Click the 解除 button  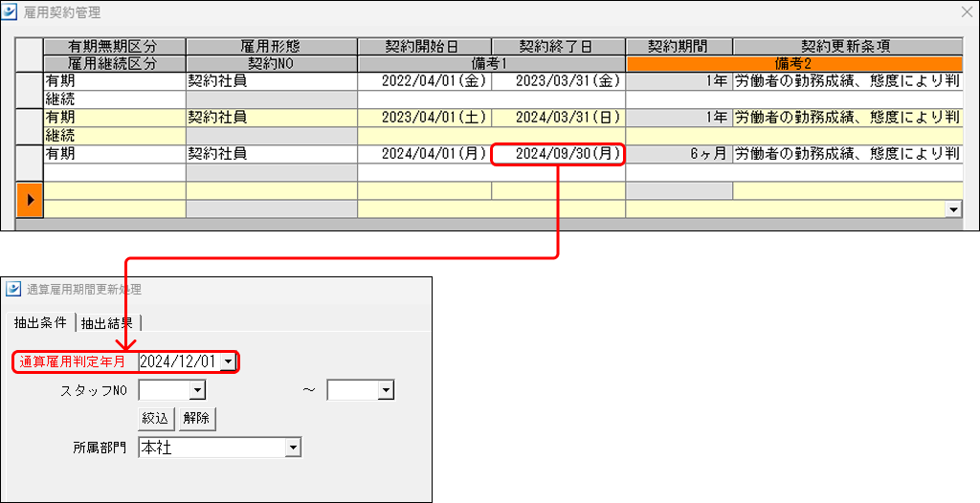pyautogui.click(x=197, y=419)
